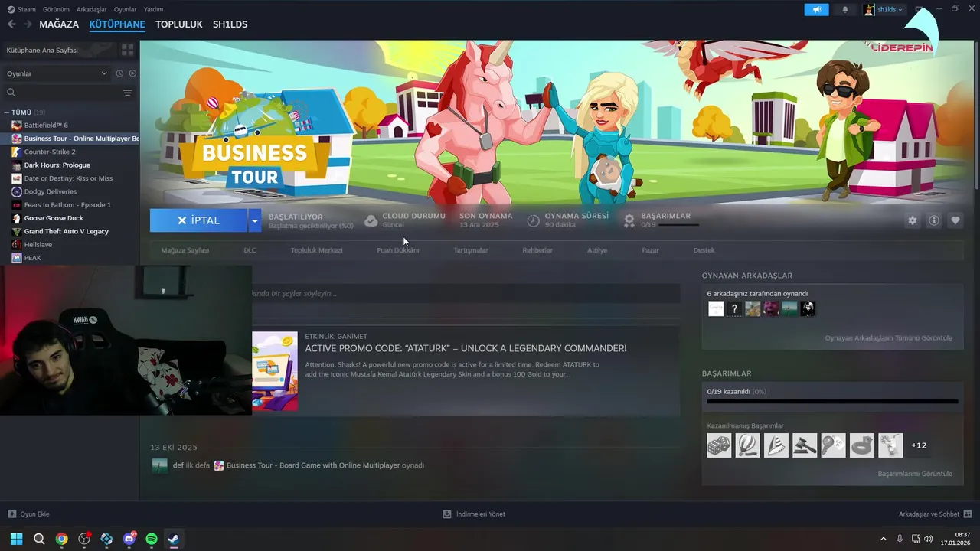Click the activity comment text field
This screenshot has width=980, height=551.
465,293
